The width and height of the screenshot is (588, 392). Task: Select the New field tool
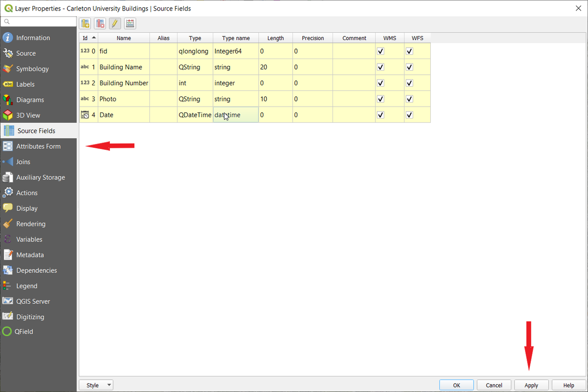tap(85, 23)
